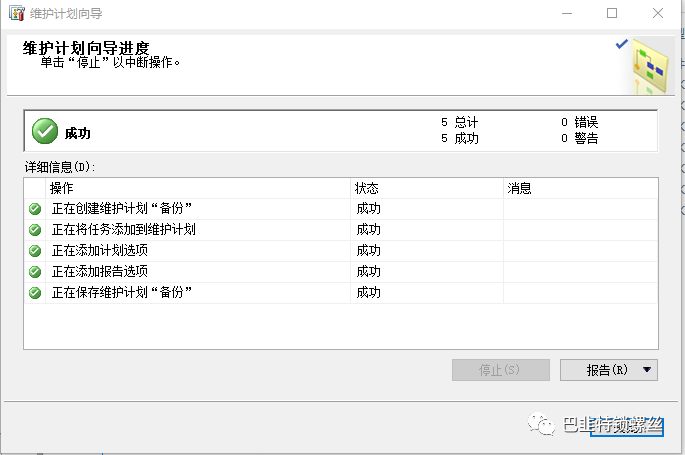Click the disabled 停止(S) button
This screenshot has height=455, width=685.
[501, 370]
